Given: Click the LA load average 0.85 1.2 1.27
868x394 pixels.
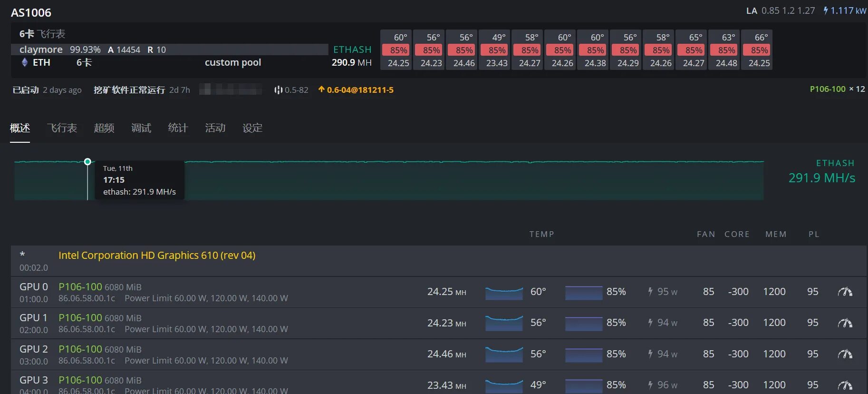Looking at the screenshot, I should tap(781, 10).
